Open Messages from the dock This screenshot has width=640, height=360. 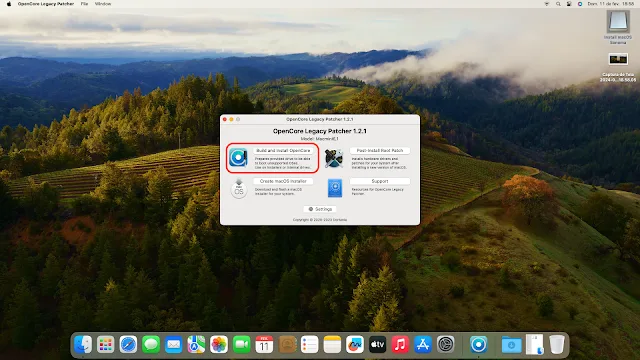(x=151, y=344)
